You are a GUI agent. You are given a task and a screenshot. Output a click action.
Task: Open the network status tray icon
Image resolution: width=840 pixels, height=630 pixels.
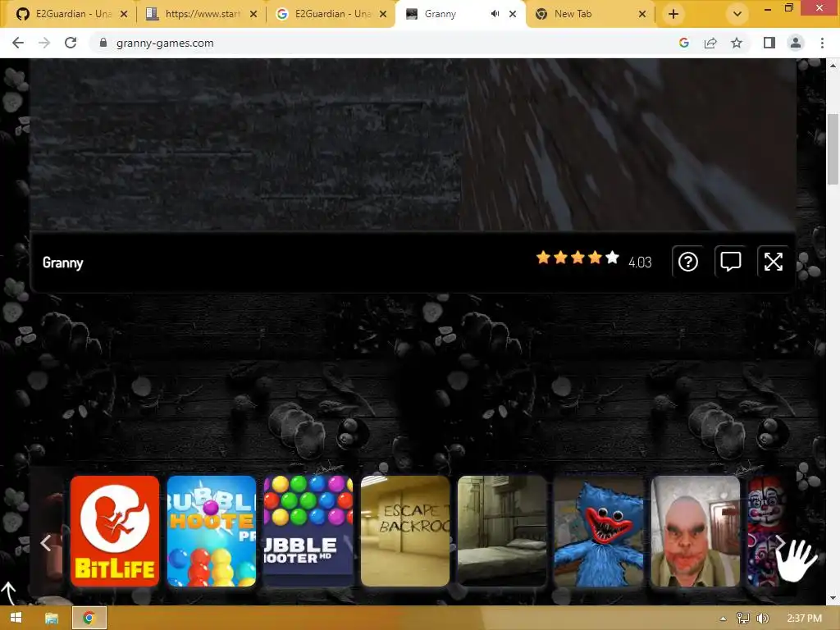[743, 619]
